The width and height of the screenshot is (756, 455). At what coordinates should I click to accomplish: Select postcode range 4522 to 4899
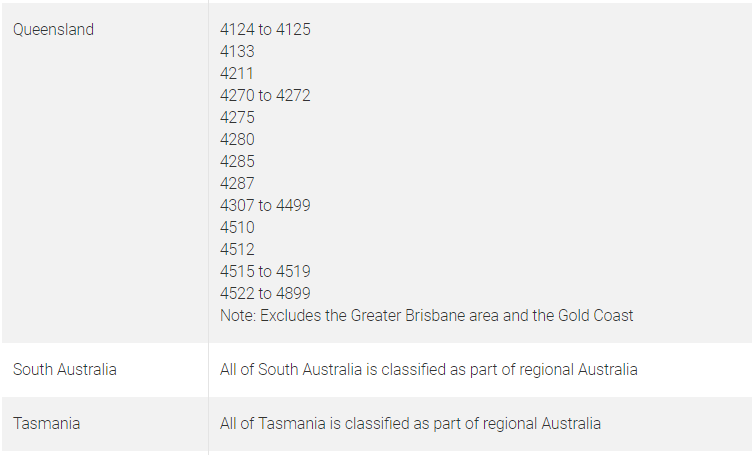(x=265, y=294)
